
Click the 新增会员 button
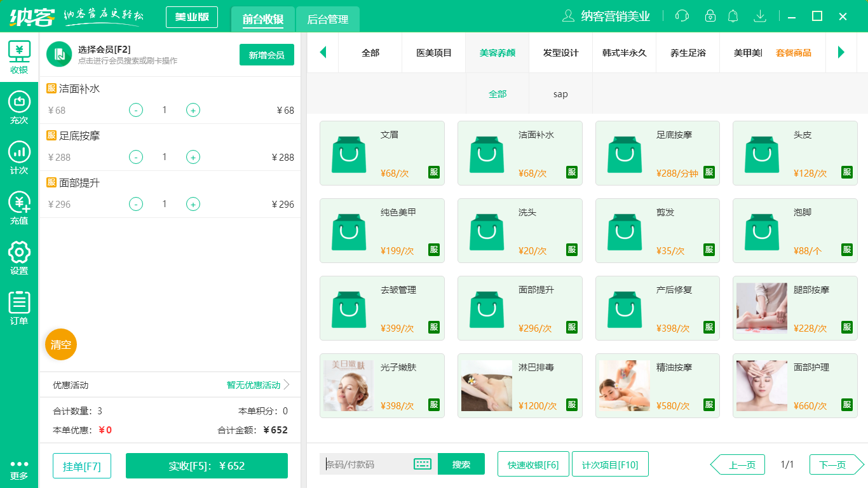(266, 55)
